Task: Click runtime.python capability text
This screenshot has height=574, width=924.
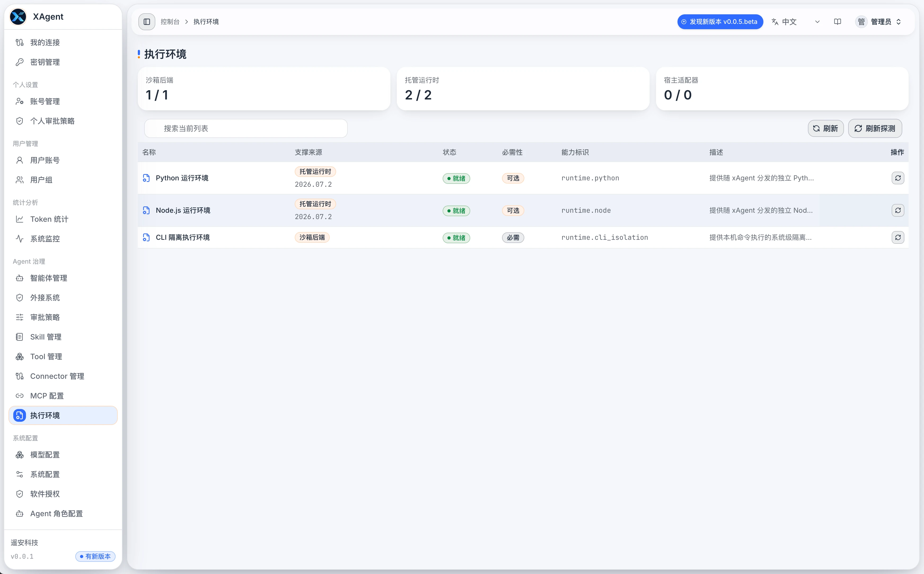Action: (590, 178)
